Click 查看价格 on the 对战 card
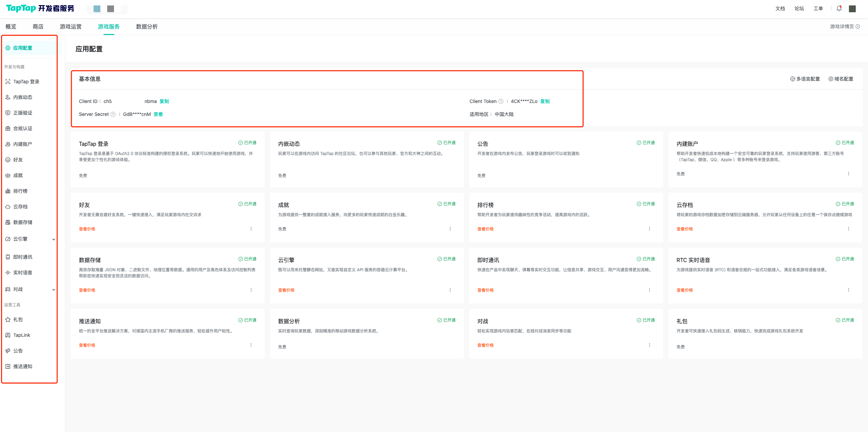Viewport: 868px width, 432px height. pyautogui.click(x=486, y=345)
